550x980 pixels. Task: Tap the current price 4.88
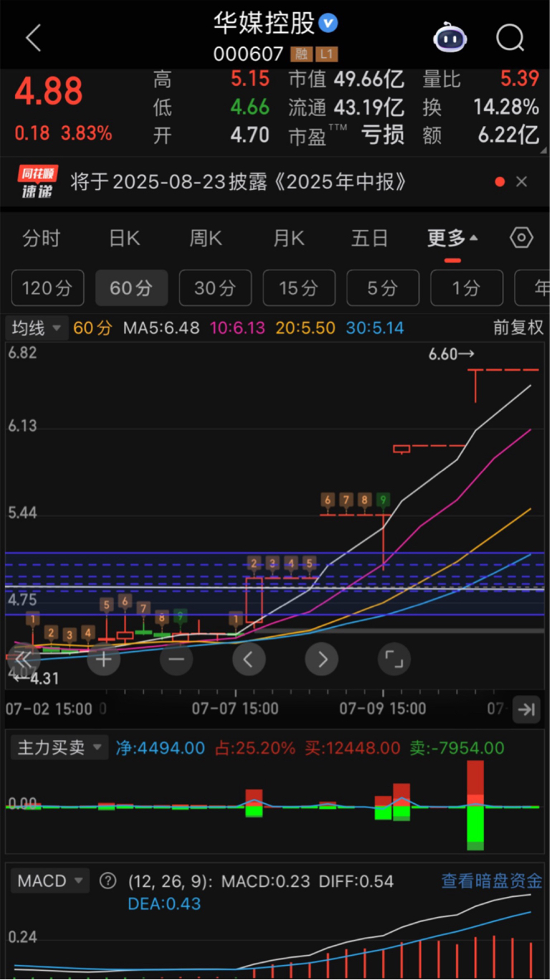click(49, 92)
